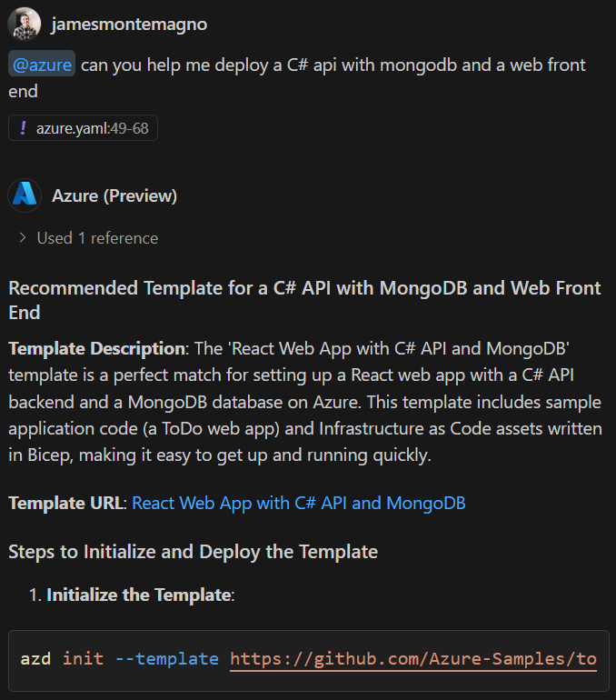616x700 pixels.
Task: Click the Template URL bold label
Action: (65, 503)
